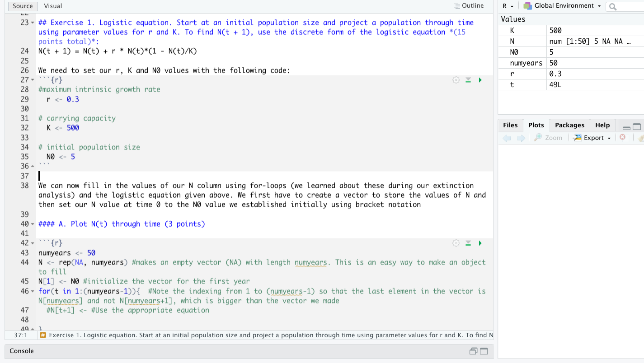
Task: Maximize the Plots pane
Action: click(x=637, y=127)
